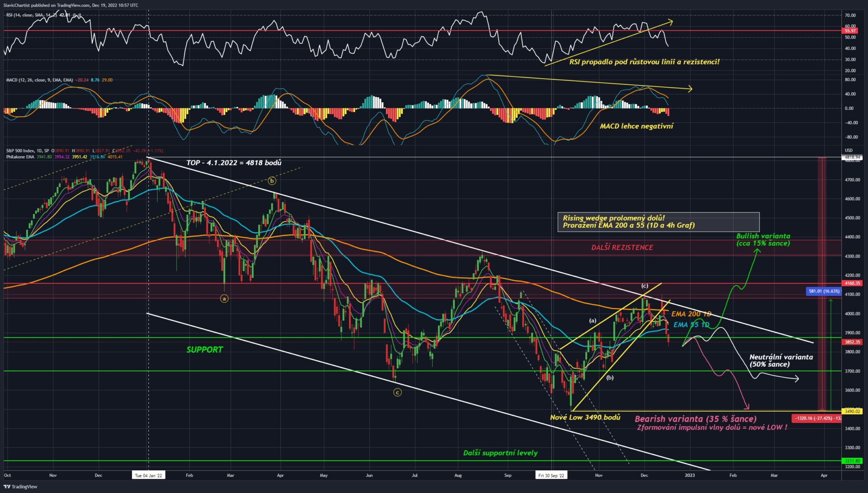Click 'Zformování impulsní vlny dolů' pink text
The height and width of the screenshot is (493, 868).
click(712, 427)
